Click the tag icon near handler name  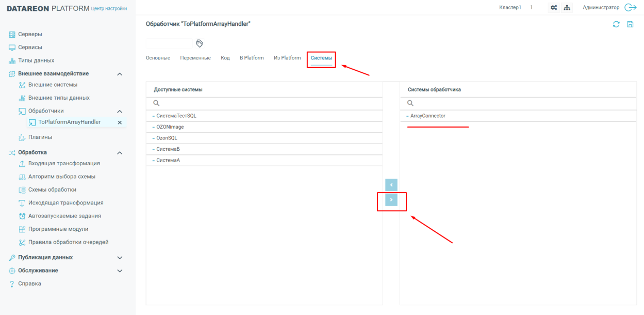tap(200, 43)
